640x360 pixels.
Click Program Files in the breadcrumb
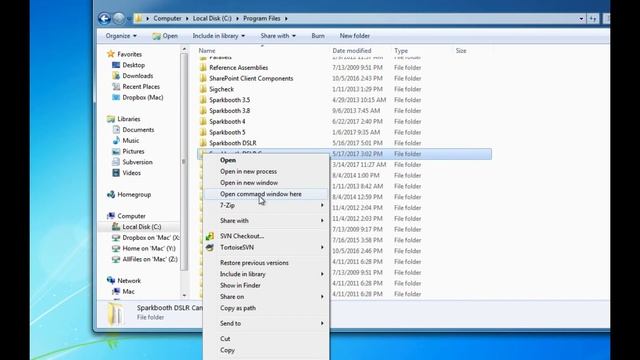tap(262, 18)
